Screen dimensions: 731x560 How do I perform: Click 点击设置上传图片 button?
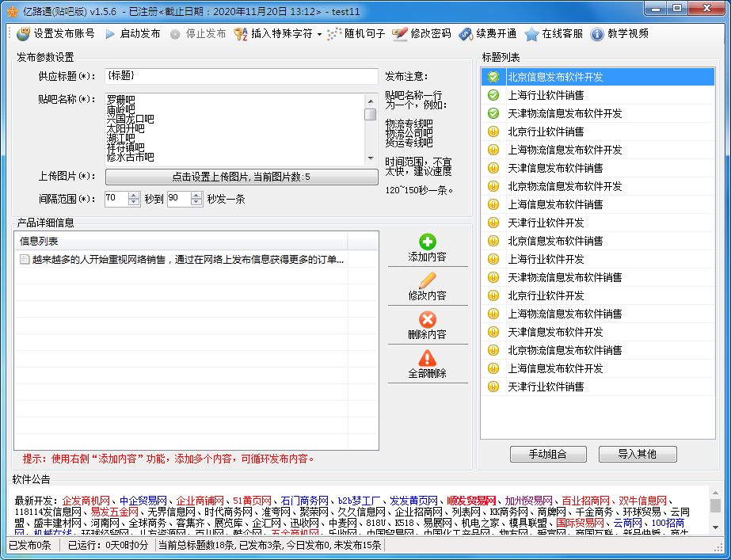(242, 177)
